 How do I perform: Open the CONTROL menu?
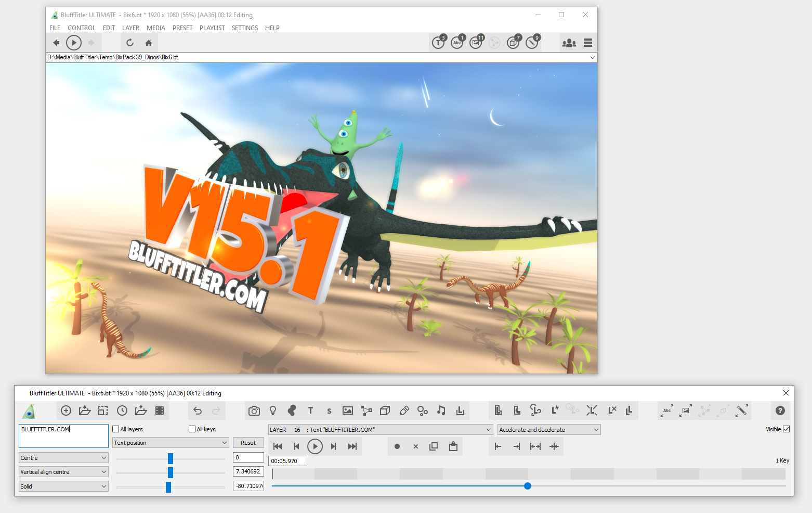tap(82, 28)
